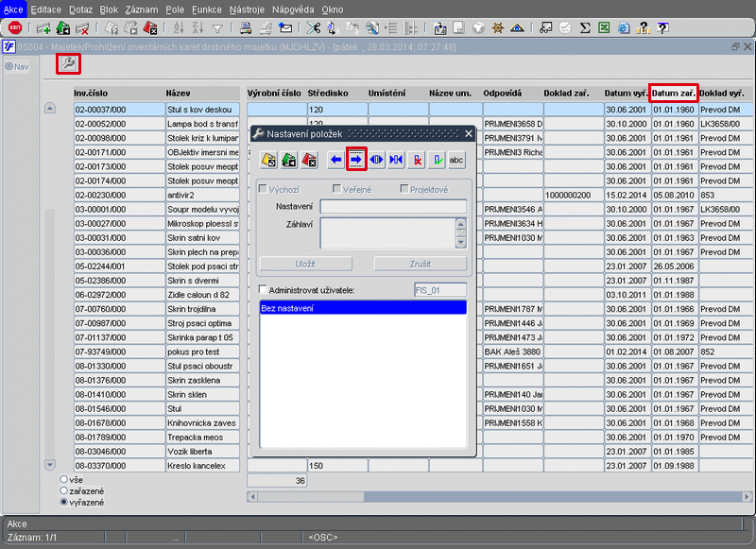756x549 pixels.
Task: Select the 'zařazené' radio button
Action: pos(64,491)
